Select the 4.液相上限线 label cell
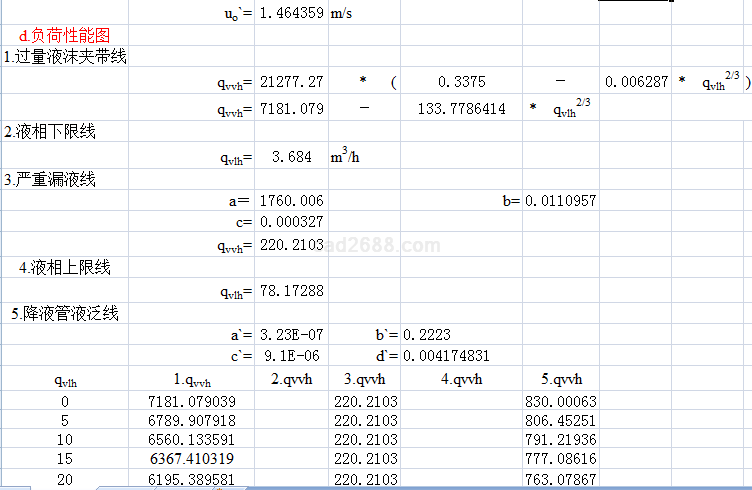 pyautogui.click(x=65, y=268)
